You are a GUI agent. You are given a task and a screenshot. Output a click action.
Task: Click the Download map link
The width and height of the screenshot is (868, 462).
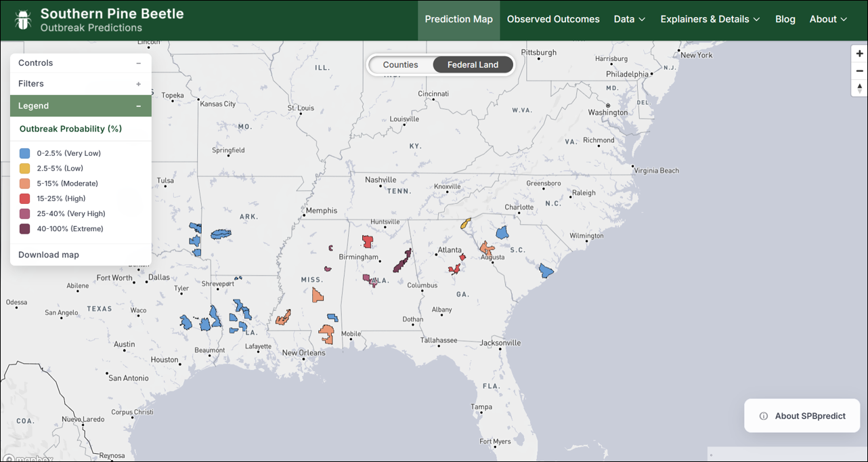coord(49,255)
